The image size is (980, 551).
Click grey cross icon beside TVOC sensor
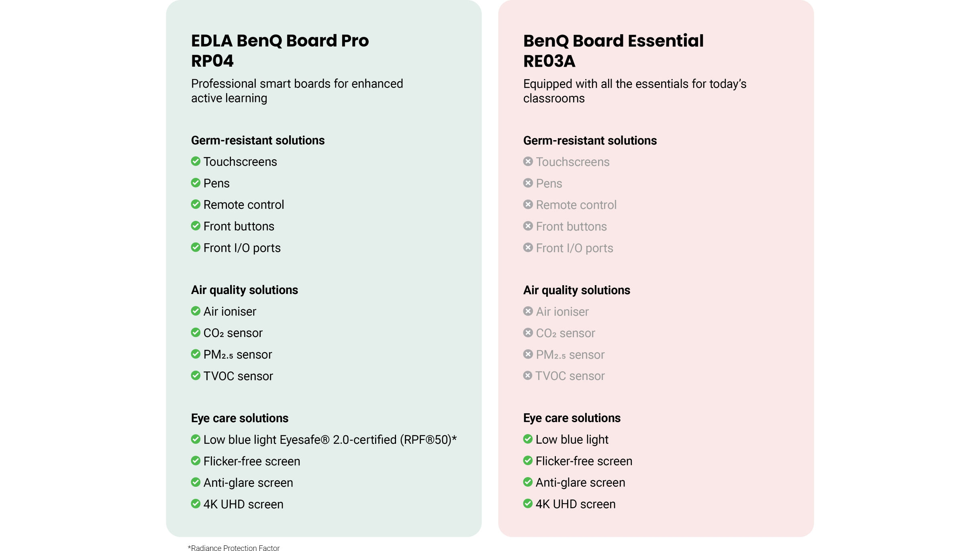[528, 375]
